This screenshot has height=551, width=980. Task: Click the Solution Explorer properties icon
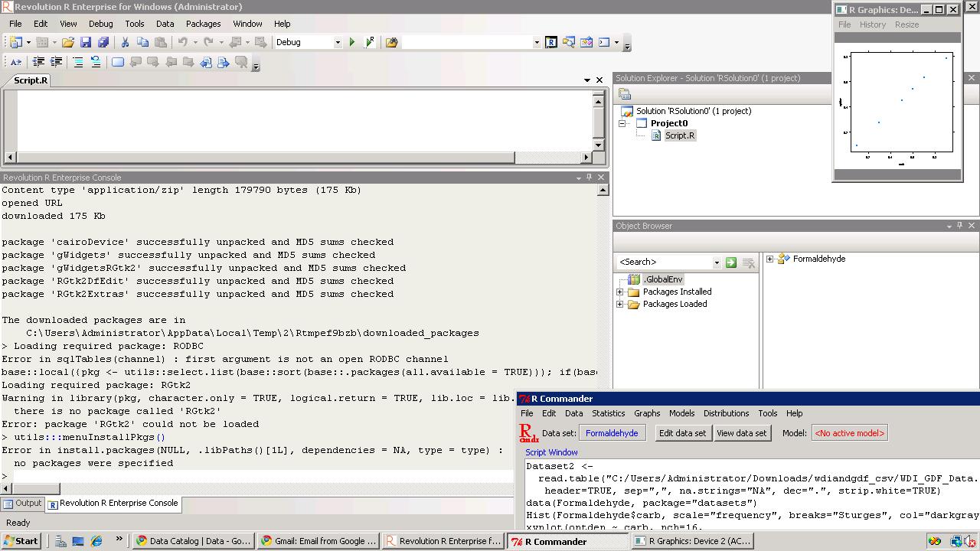pos(625,94)
